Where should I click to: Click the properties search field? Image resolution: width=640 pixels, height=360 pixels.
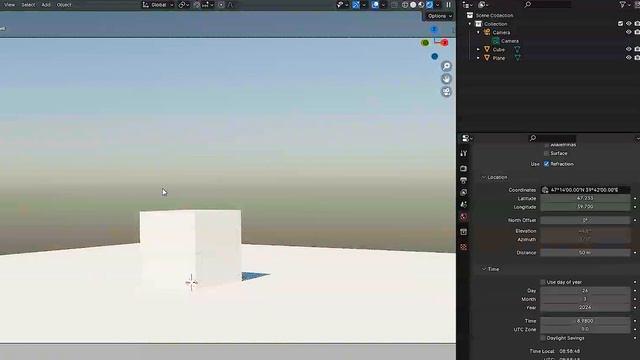[x=553, y=138]
